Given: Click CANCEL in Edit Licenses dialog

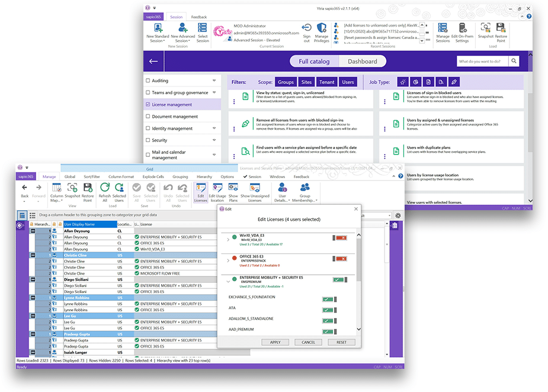Looking at the screenshot, I should coord(308,342).
